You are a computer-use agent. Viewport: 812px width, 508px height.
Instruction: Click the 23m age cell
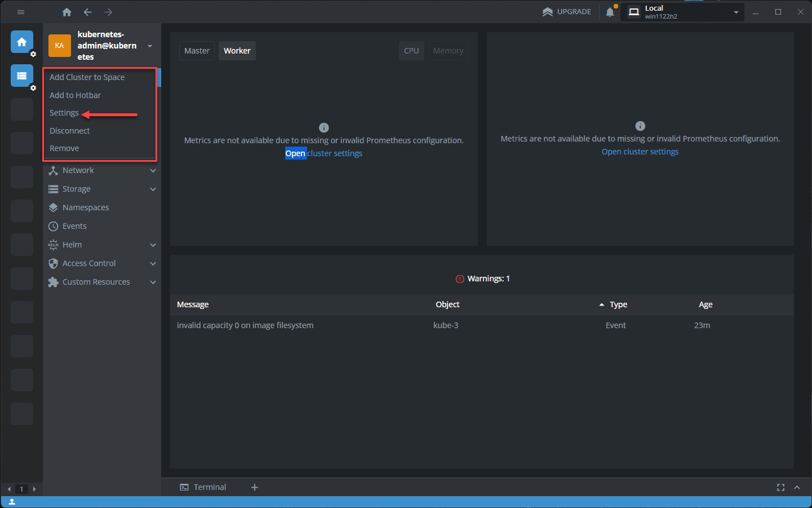point(702,325)
